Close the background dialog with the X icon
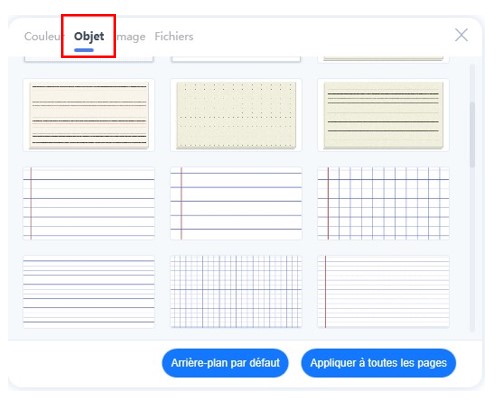This screenshot has width=498, height=402. pos(461,35)
